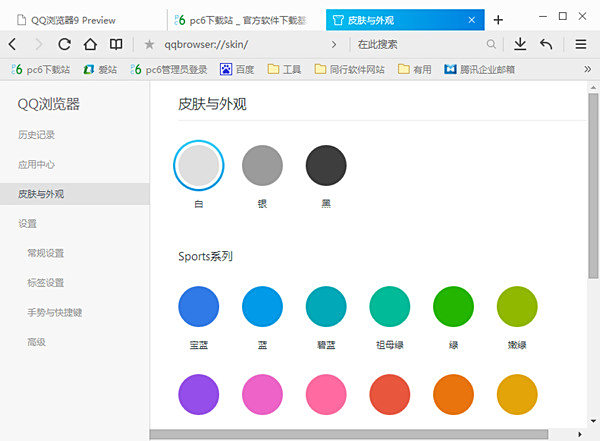
Task: Open 腾讯企业邮箱 bookmark
Action: (479, 69)
